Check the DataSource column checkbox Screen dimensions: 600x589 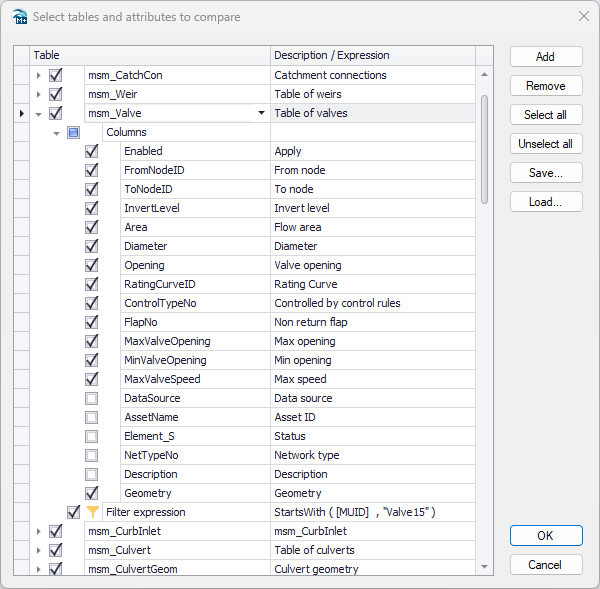[91, 398]
